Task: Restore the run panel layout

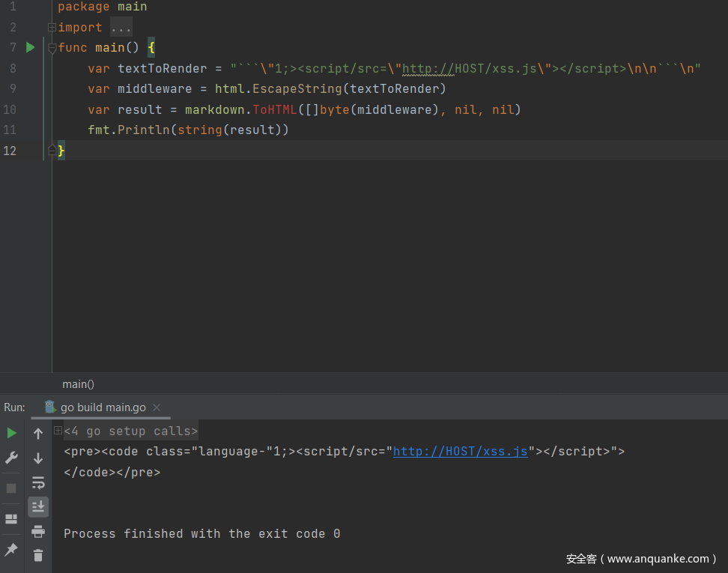Action: [x=11, y=518]
